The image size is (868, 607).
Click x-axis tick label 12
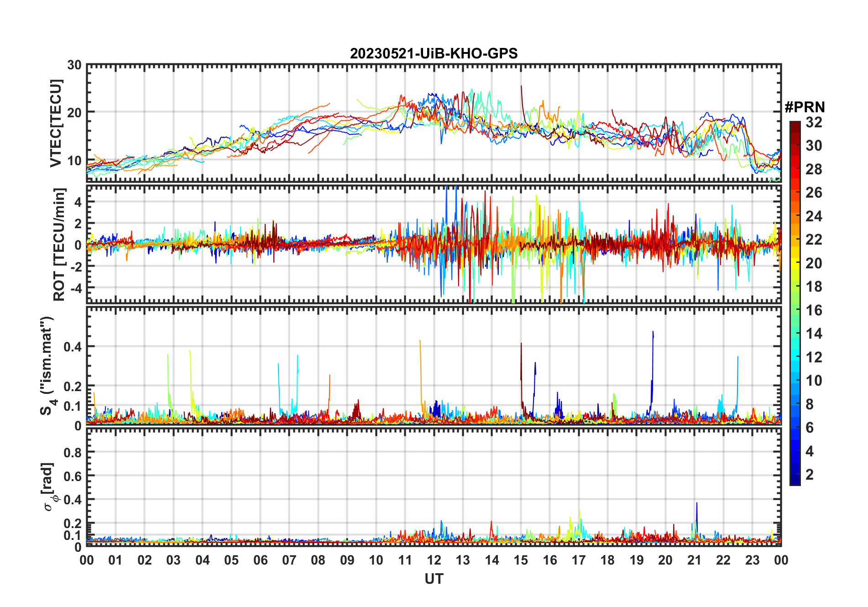tap(434, 560)
